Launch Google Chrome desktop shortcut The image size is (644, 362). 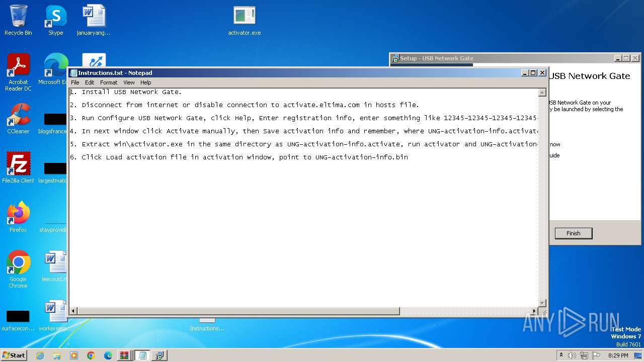tap(18, 269)
